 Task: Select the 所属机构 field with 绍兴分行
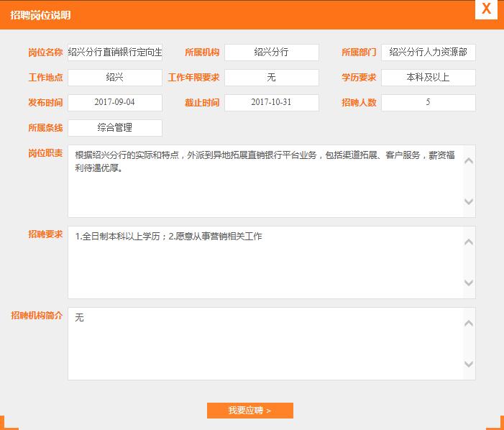point(271,52)
